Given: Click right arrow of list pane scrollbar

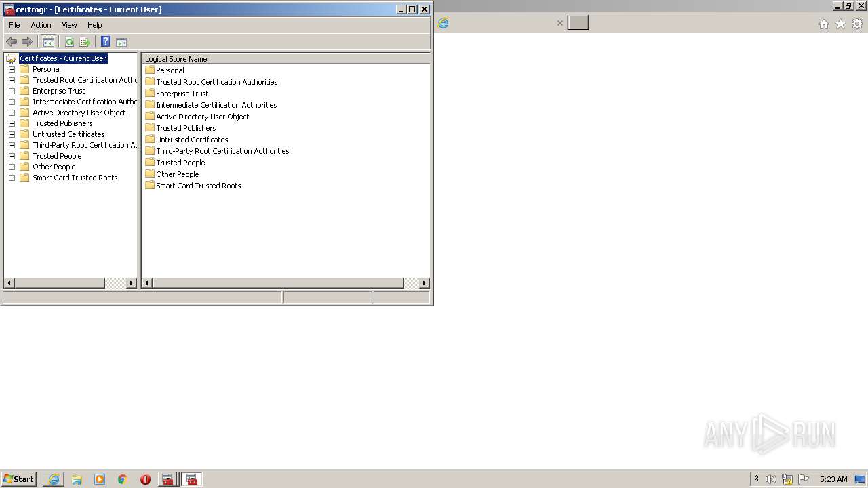Looking at the screenshot, I should [x=425, y=283].
